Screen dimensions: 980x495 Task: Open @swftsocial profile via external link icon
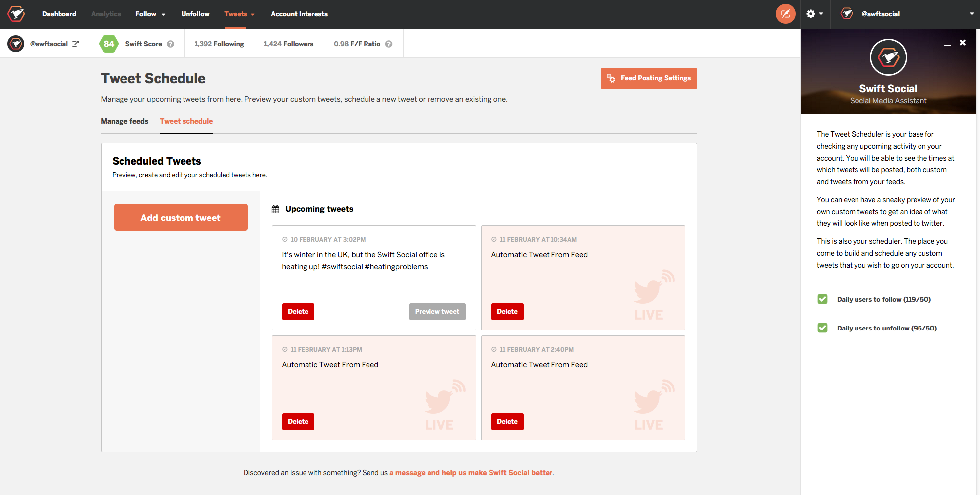(76, 44)
